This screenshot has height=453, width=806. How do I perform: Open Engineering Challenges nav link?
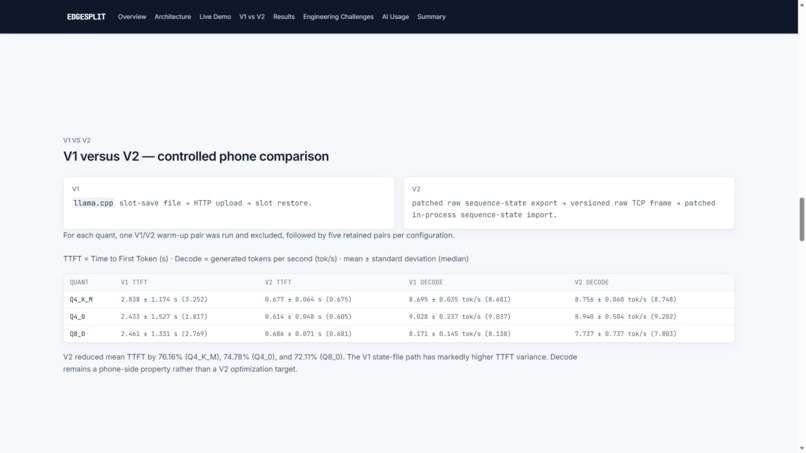pos(338,17)
